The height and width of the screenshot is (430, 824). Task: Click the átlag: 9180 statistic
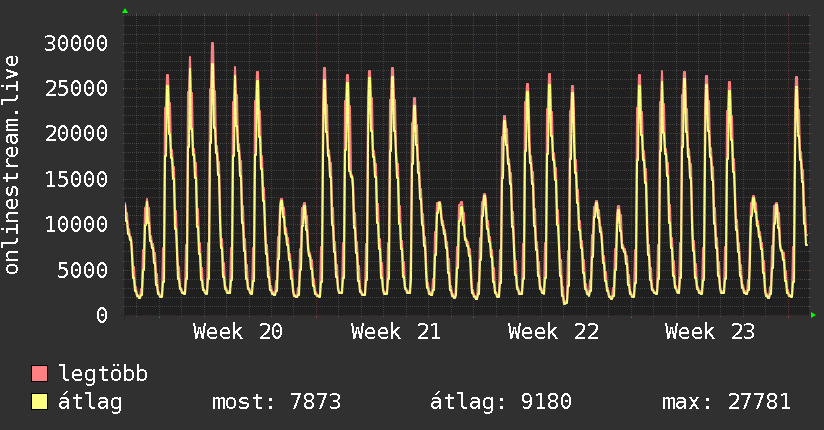tap(501, 402)
